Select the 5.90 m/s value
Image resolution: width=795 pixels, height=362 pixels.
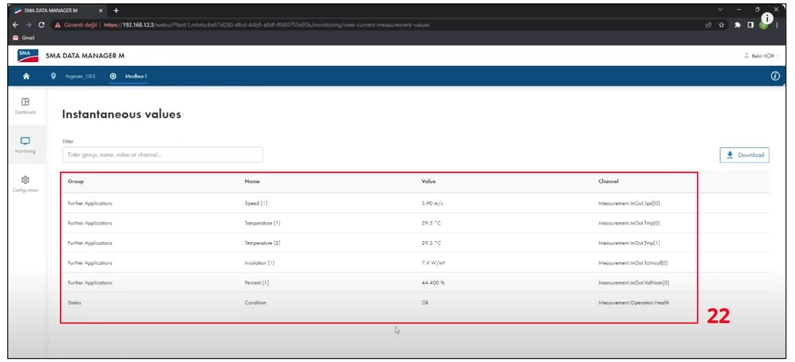(x=432, y=203)
